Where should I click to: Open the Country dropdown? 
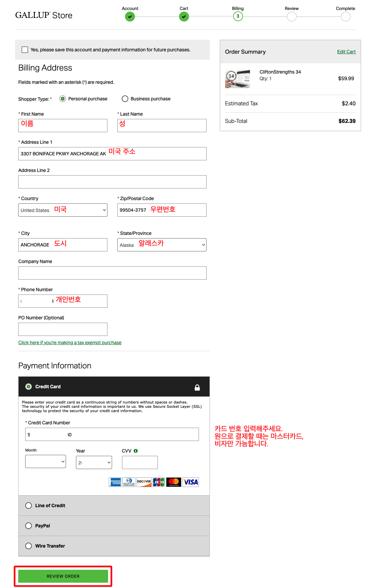point(63,210)
